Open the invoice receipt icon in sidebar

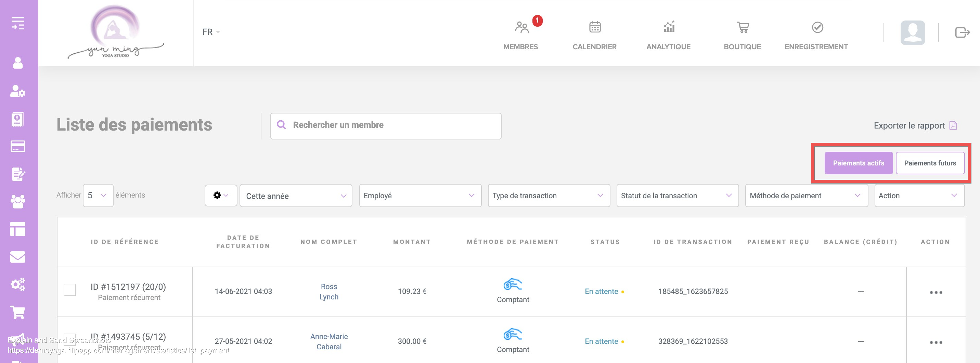17,119
